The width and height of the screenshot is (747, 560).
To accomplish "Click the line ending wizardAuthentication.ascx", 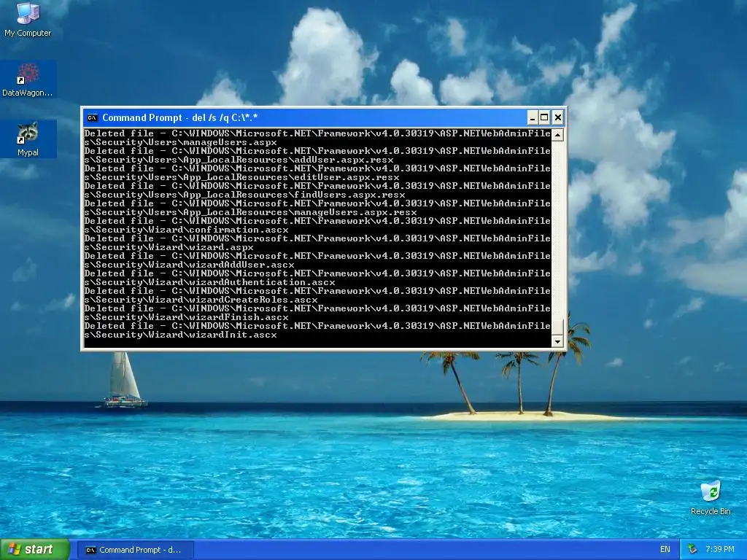I will pyautogui.click(x=209, y=282).
